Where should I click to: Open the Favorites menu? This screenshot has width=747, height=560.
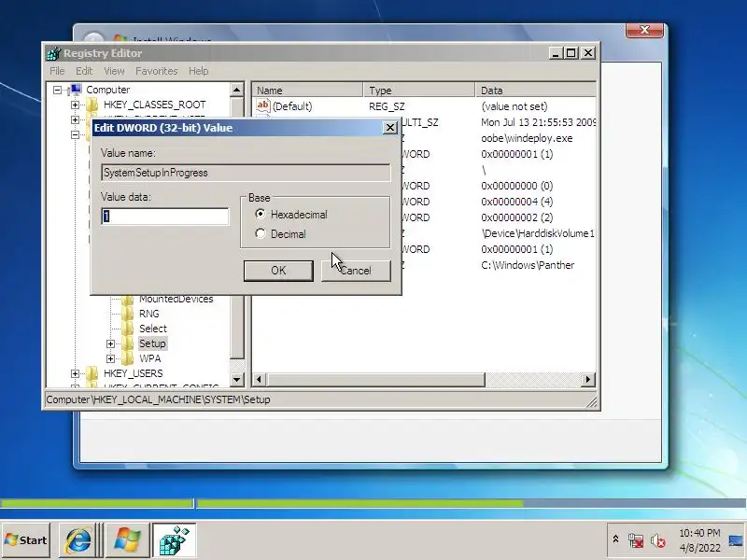[156, 71]
